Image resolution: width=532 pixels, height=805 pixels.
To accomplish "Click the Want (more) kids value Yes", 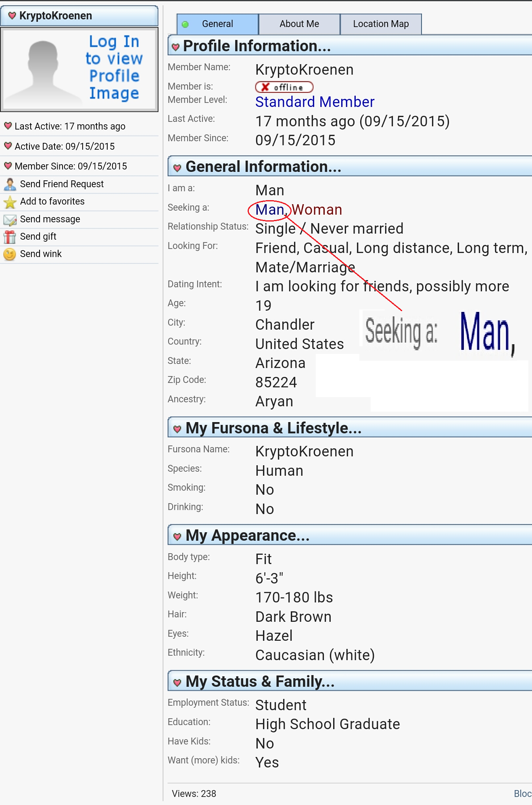I will [x=267, y=763].
